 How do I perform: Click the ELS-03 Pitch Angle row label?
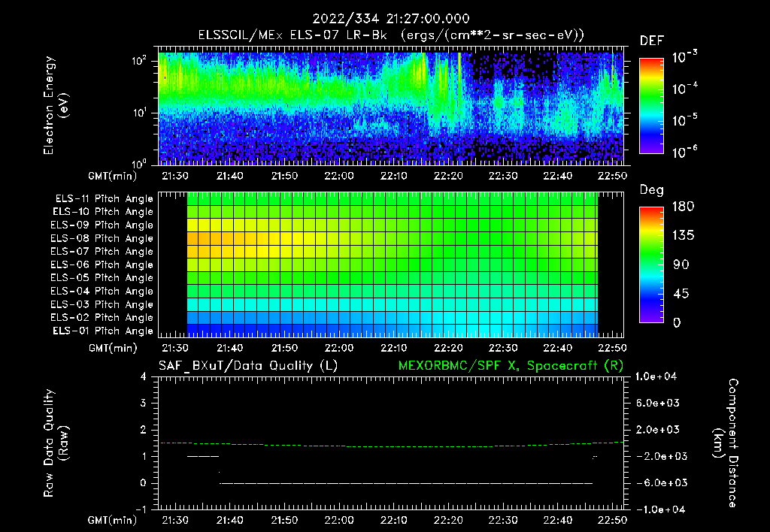[x=102, y=304]
